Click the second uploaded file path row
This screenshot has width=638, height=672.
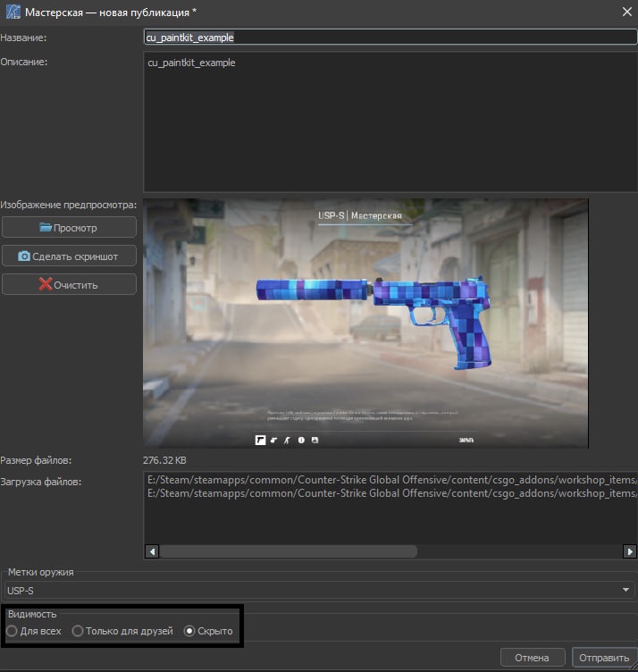[x=391, y=493]
